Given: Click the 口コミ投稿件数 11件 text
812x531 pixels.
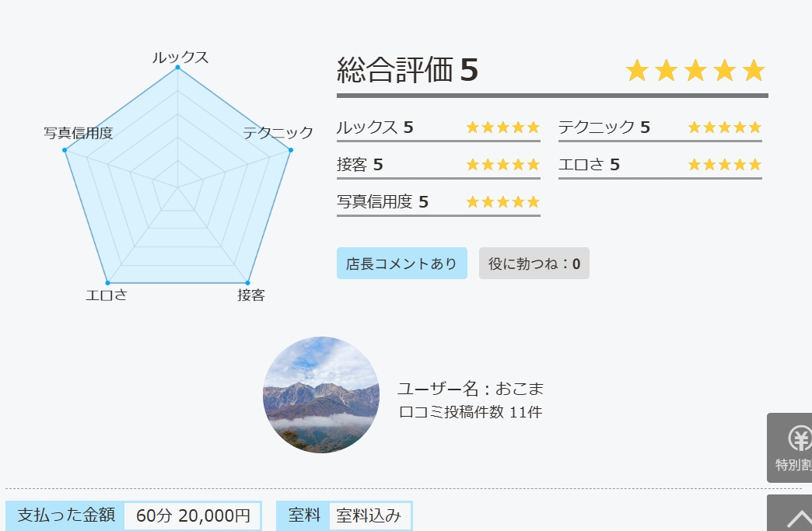Looking at the screenshot, I should pyautogui.click(x=470, y=412).
